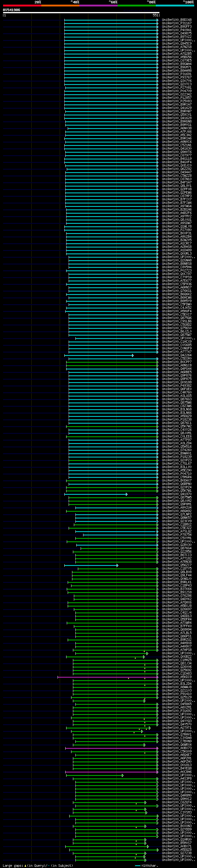197x868 pixels.
Task: Click the '=100char.' scale legend
Action: pos(150,866)
